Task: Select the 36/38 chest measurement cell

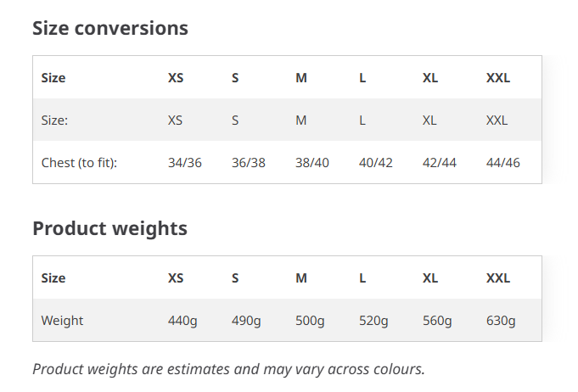Action: click(249, 163)
